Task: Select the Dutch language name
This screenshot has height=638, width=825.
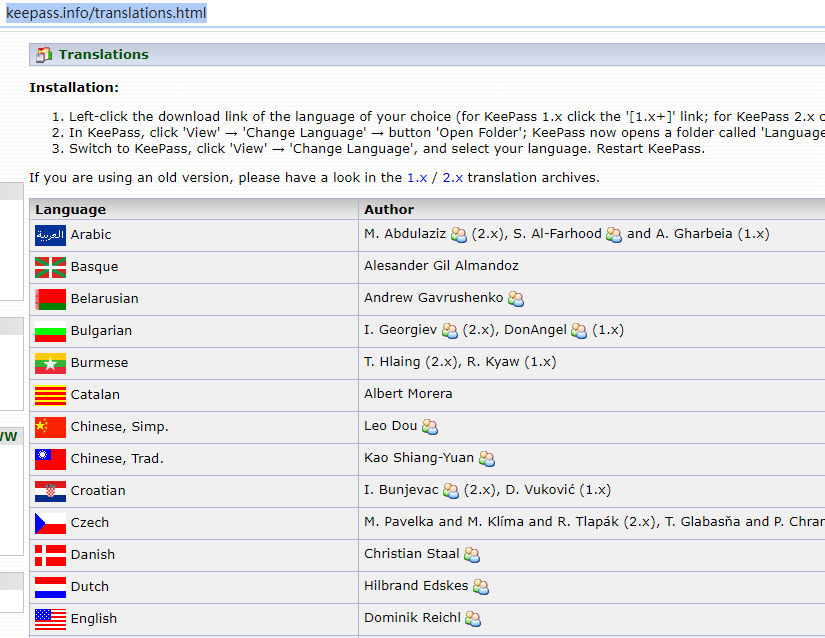Action: [x=90, y=587]
